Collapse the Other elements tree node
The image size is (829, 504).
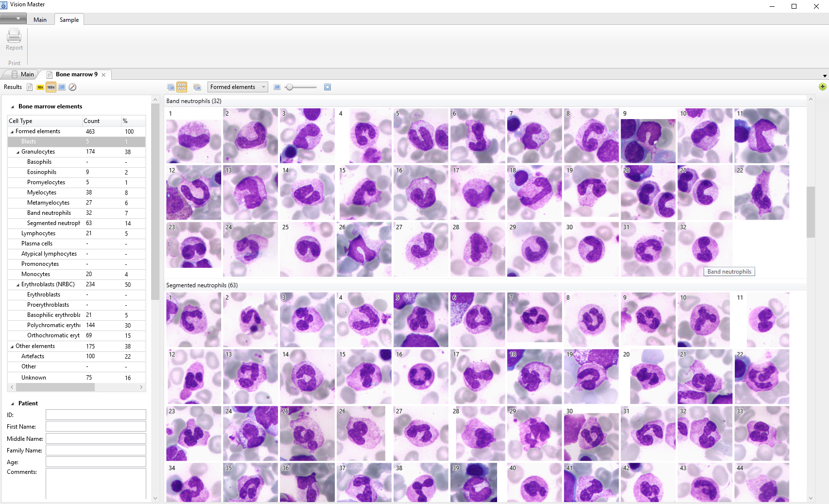coord(12,347)
